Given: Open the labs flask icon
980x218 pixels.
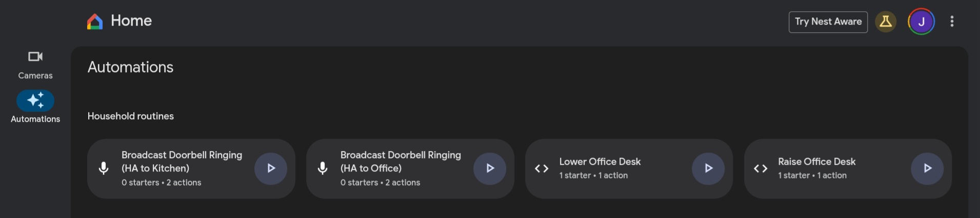Looking at the screenshot, I should coord(886,21).
